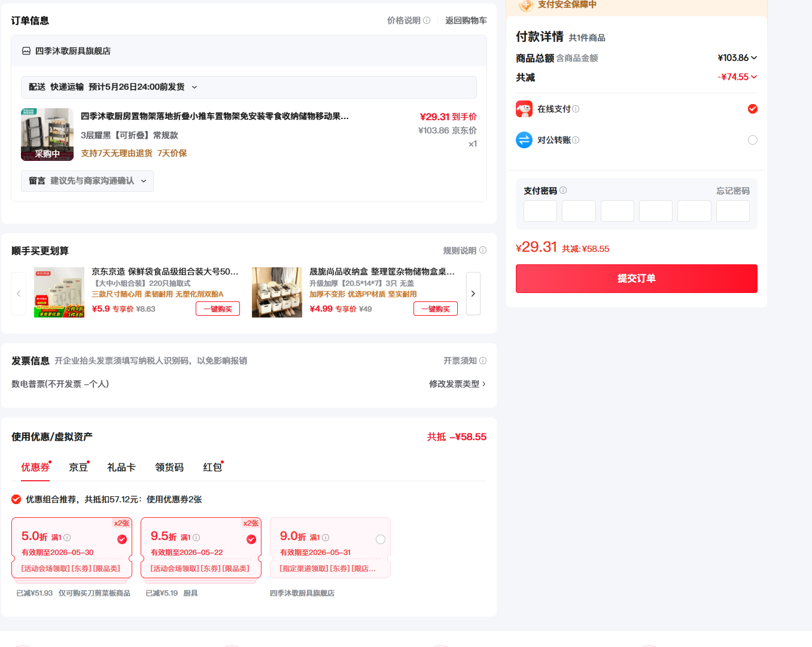This screenshot has width=812, height=647.
Task: Open the 规则说明 rules link
Action: click(460, 251)
